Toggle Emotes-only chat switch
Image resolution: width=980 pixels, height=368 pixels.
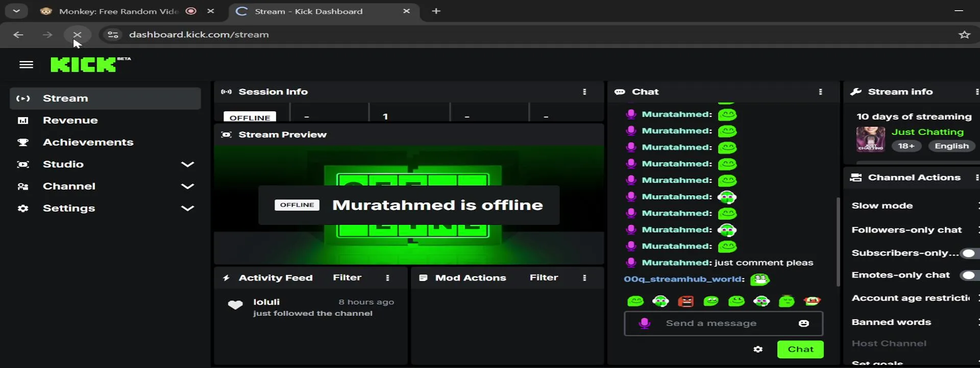point(969,275)
